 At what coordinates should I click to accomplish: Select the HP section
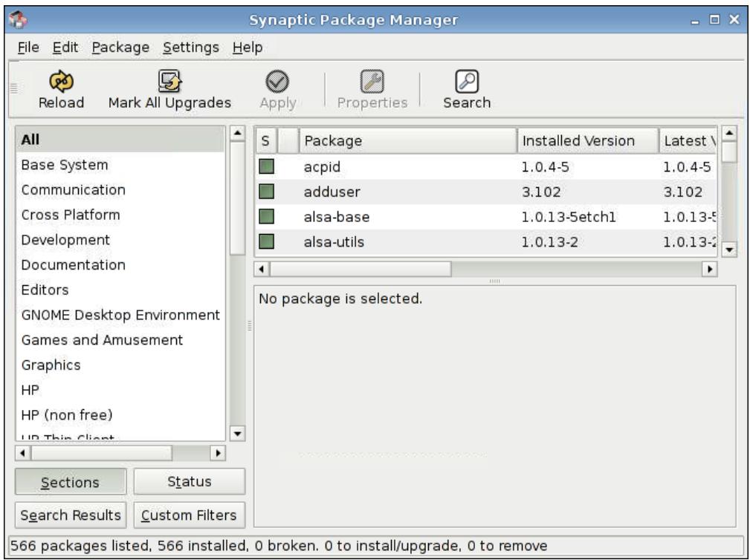(120, 390)
